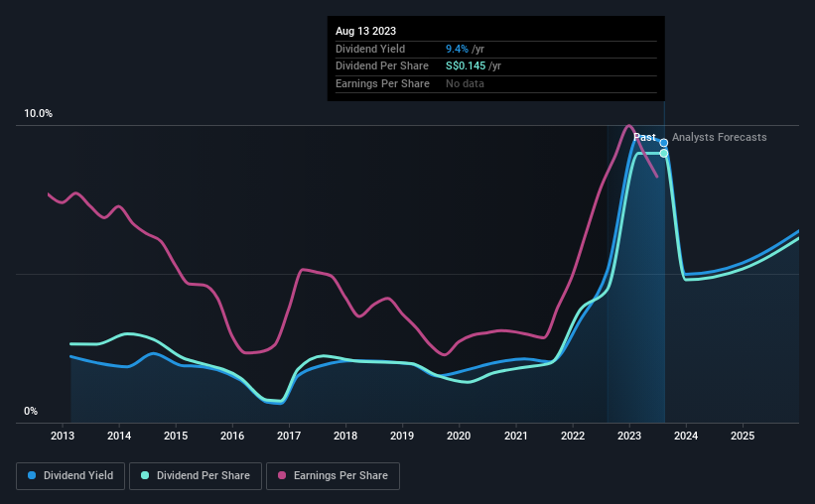Click the Aug 13 2023 tooltip date
Image resolution: width=815 pixels, height=504 pixels.
pos(366,31)
